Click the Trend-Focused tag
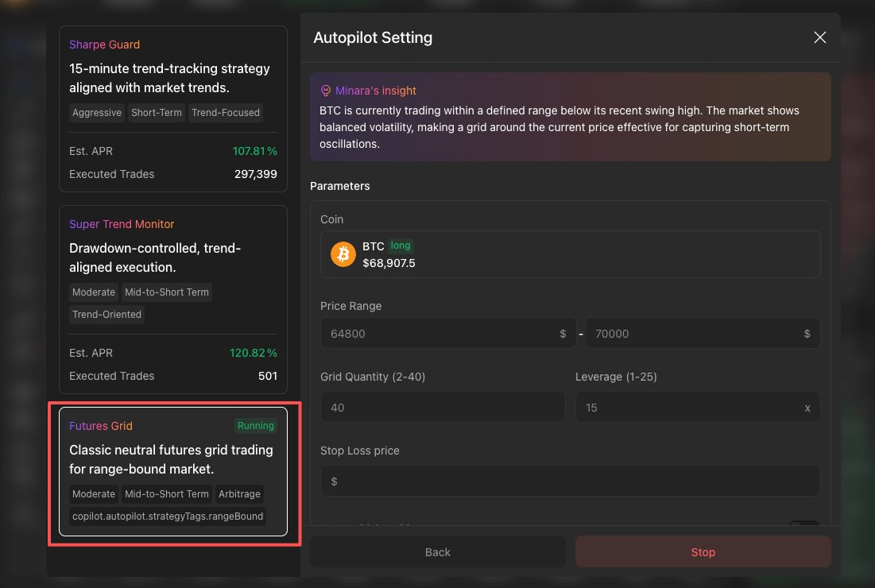The height and width of the screenshot is (588, 875). pos(226,113)
